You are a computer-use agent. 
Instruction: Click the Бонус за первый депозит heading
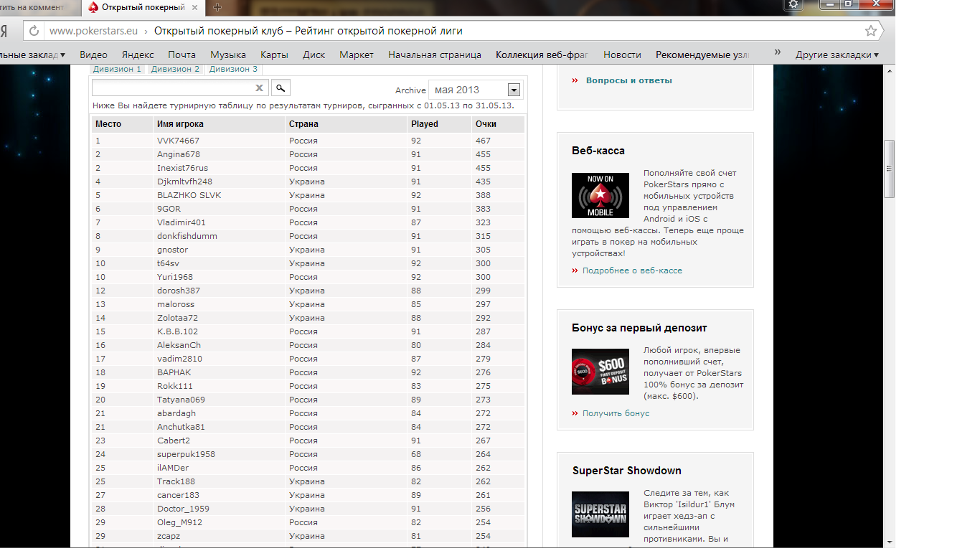click(x=640, y=328)
